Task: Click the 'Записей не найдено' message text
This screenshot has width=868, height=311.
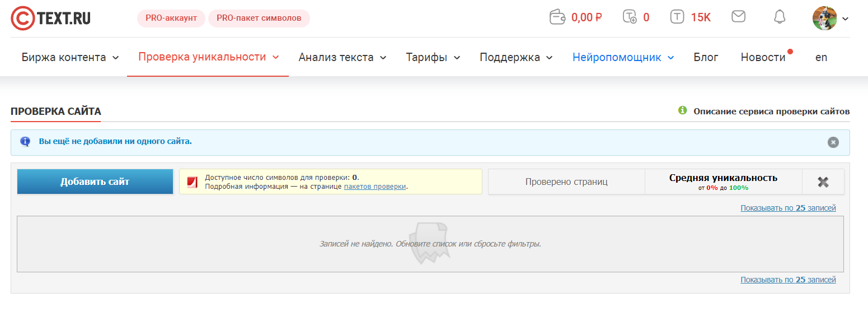Action: click(x=430, y=244)
